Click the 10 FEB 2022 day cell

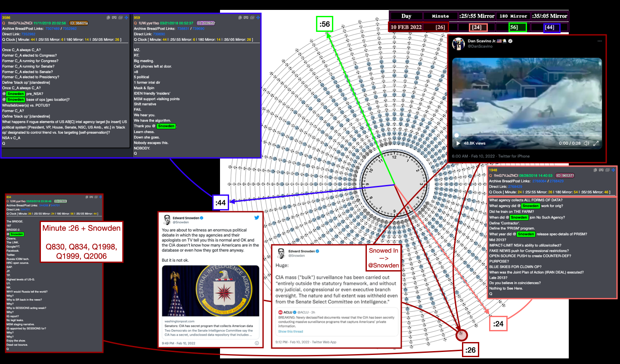tap(406, 27)
